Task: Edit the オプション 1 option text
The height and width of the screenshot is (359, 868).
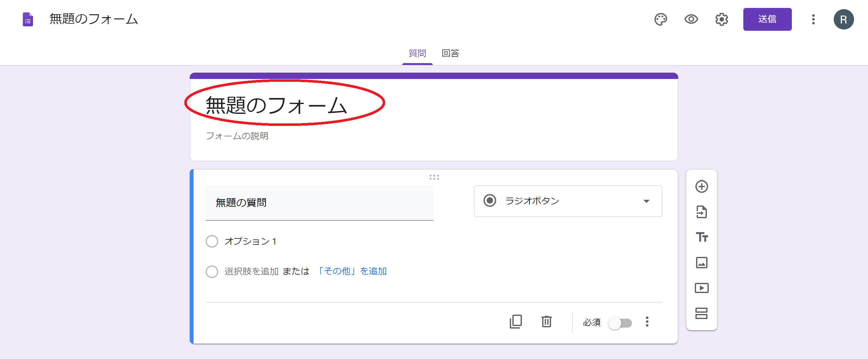Action: click(251, 241)
